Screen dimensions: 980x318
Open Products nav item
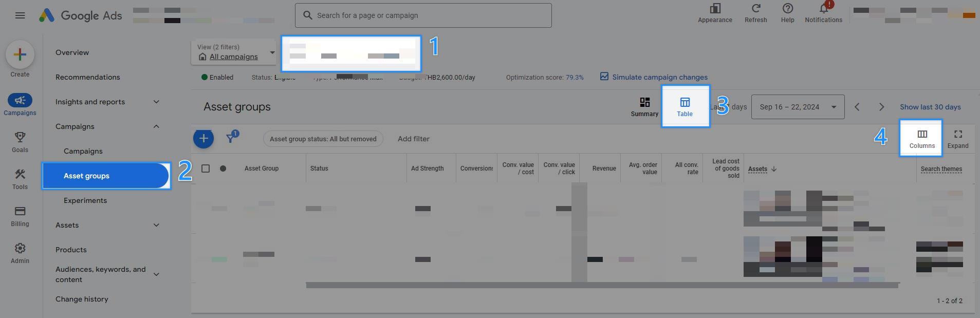tap(71, 250)
